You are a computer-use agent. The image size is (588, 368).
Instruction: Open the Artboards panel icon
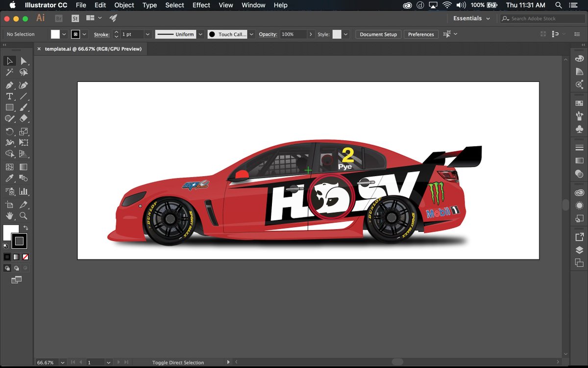(x=579, y=263)
